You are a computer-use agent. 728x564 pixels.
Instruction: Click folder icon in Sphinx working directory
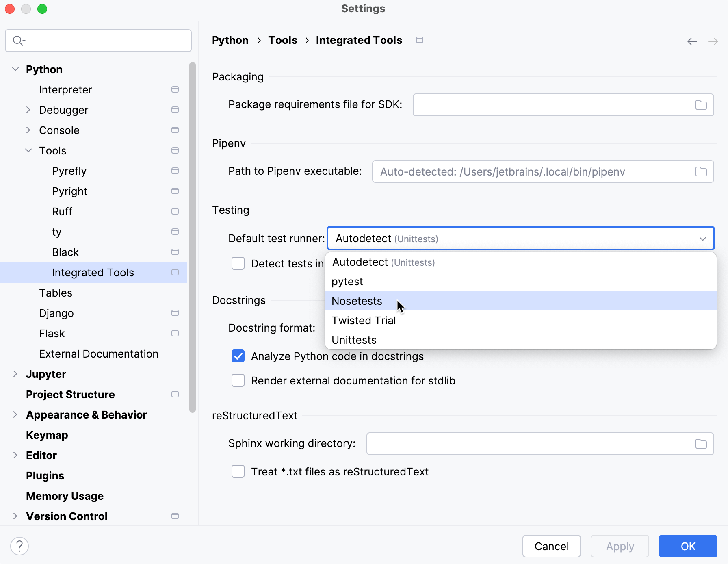701,444
